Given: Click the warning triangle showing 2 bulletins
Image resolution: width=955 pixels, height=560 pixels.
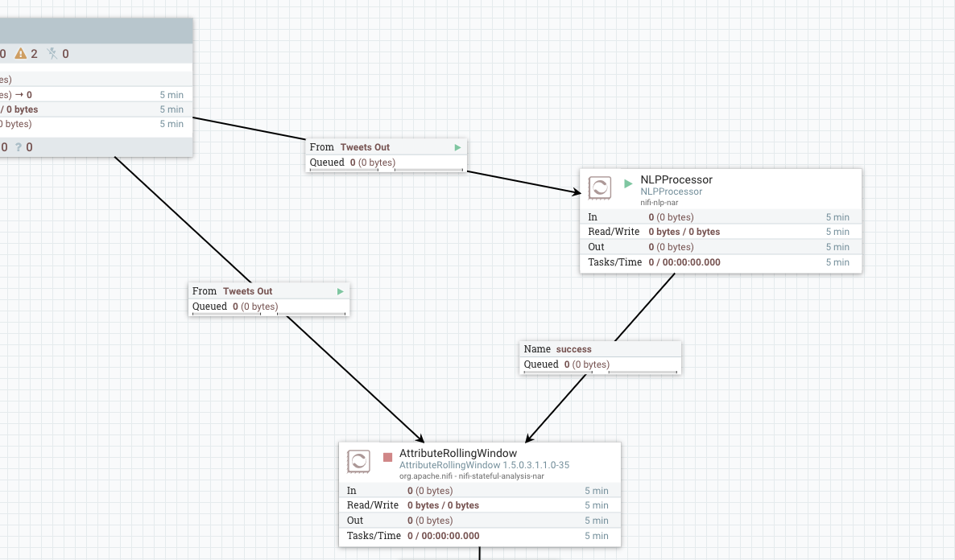Looking at the screenshot, I should (21, 53).
